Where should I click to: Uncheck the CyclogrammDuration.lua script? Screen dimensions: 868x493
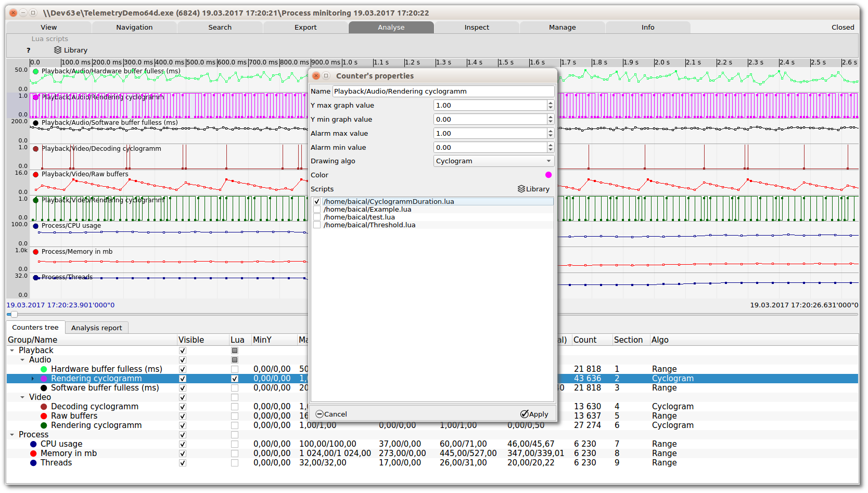(317, 202)
